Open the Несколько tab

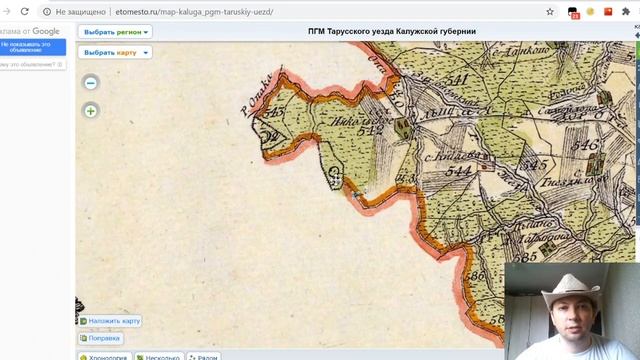[159, 357]
